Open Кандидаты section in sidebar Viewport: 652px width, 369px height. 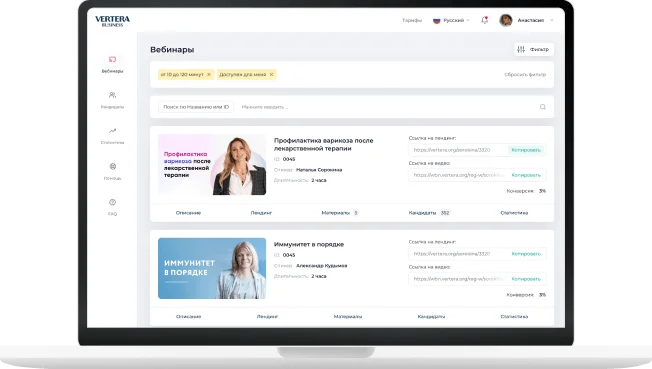(112, 100)
